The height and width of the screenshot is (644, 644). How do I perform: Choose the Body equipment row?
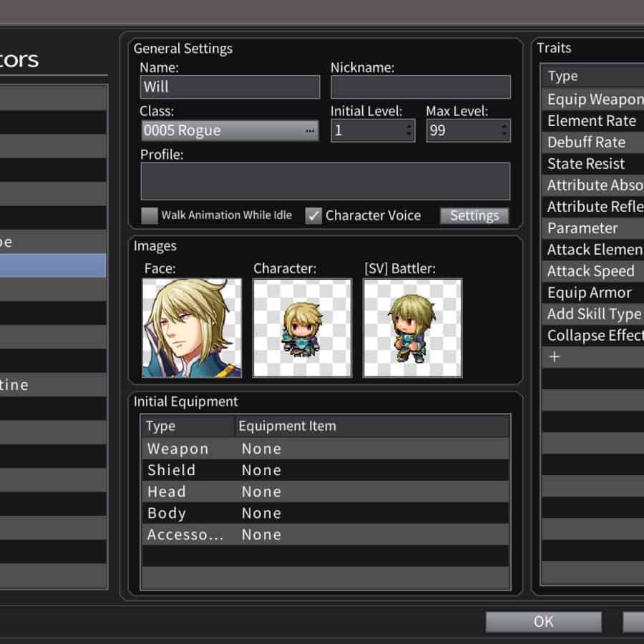click(325, 513)
